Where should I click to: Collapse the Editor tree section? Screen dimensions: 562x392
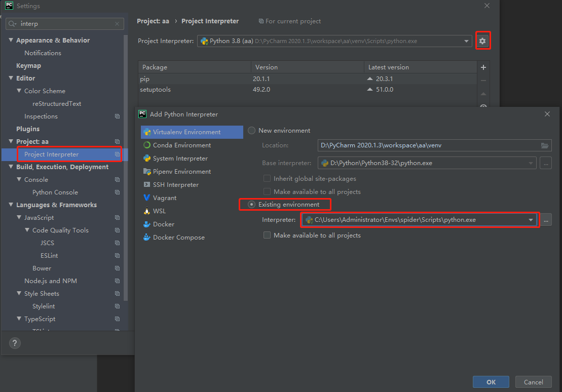pos(11,78)
